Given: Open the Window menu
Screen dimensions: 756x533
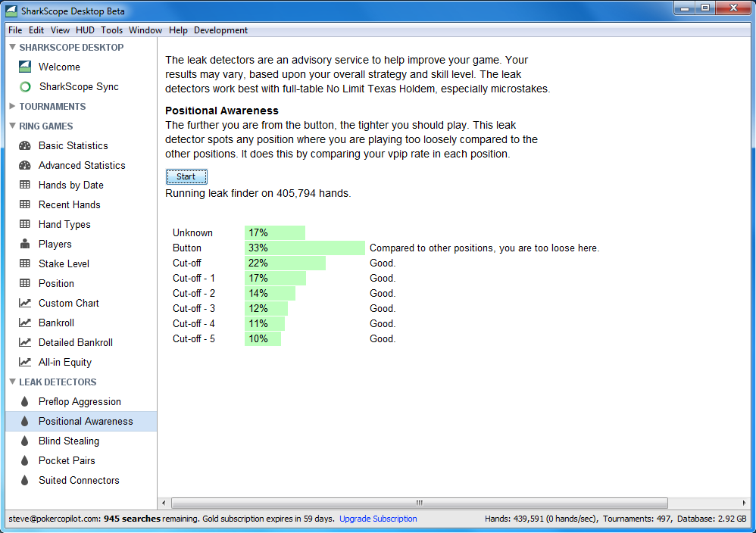Looking at the screenshot, I should point(145,30).
